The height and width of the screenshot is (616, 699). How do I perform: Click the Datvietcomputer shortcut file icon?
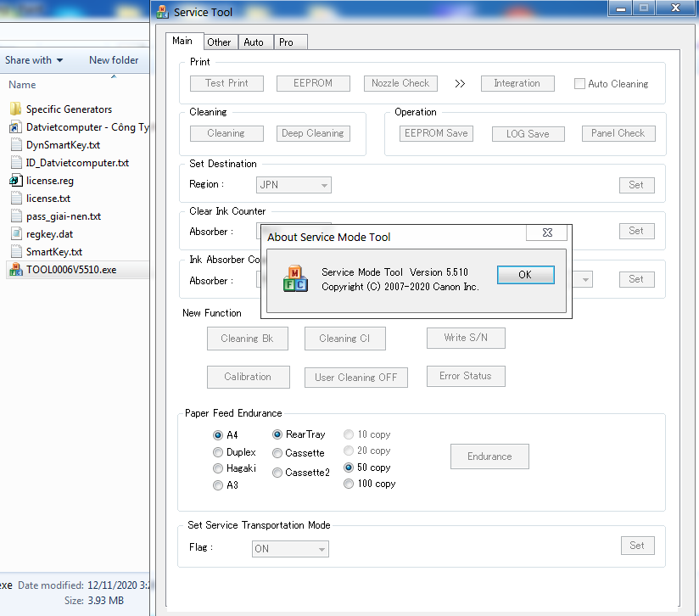click(15, 127)
